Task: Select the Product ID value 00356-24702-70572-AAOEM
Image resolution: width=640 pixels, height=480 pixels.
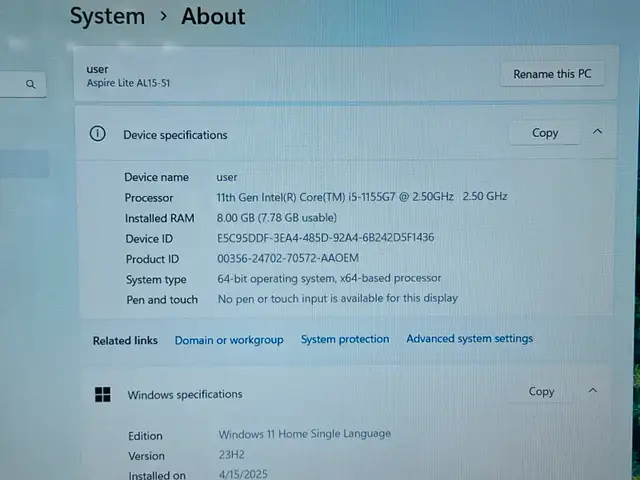Action: [288, 258]
